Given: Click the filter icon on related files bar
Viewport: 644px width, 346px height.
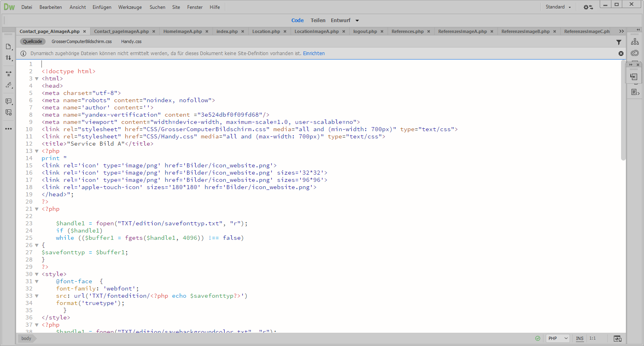Looking at the screenshot, I should pyautogui.click(x=619, y=42).
